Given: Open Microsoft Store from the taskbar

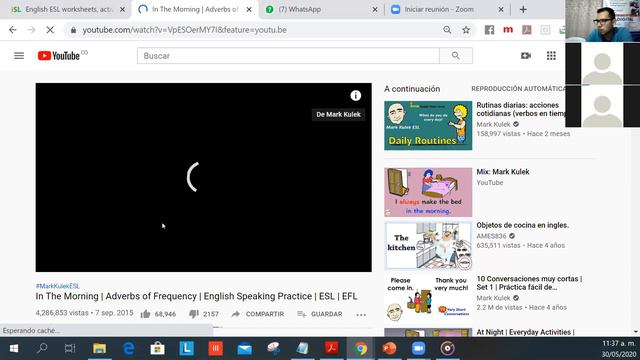Looking at the screenshot, I should (x=157, y=348).
